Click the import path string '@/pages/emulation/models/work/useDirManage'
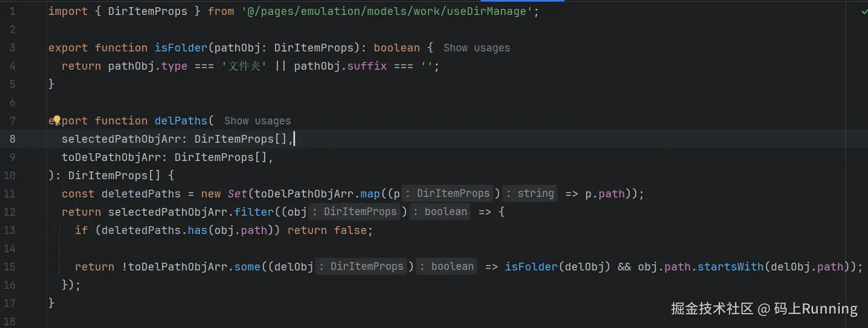Screen dimensions: 868x328 (x=387, y=11)
